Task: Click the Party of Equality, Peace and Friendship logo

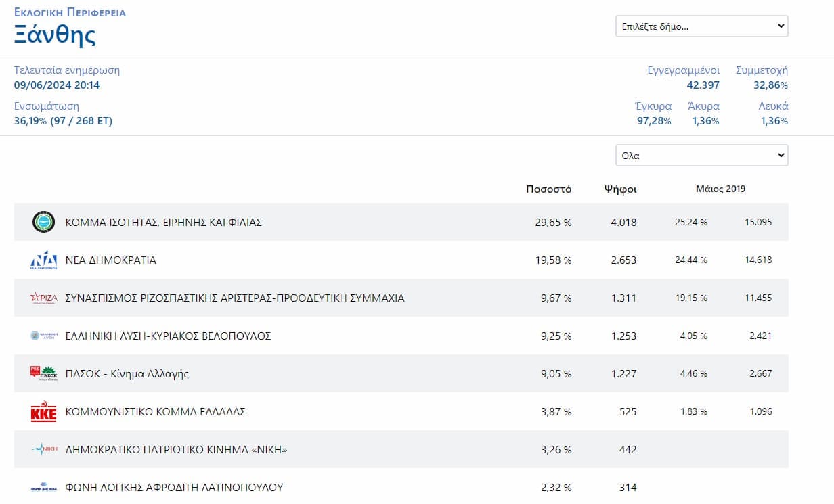Action: coord(44,222)
